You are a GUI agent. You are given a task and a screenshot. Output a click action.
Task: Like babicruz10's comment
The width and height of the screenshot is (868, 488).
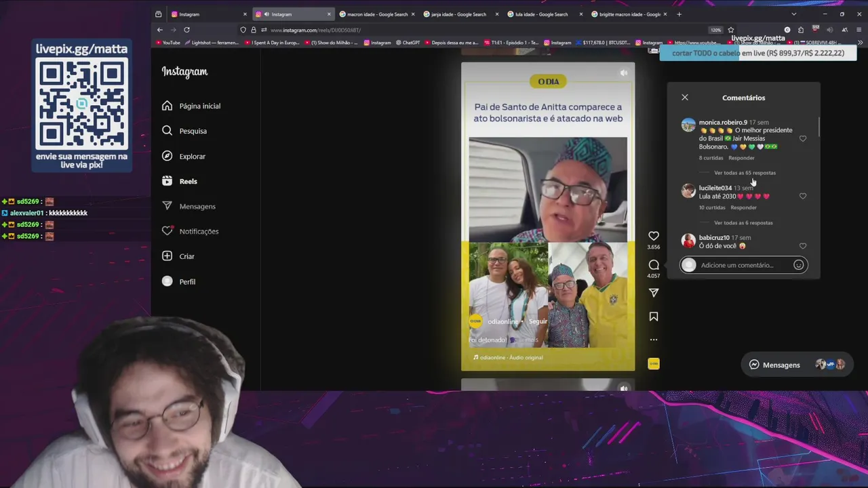[803, 246]
